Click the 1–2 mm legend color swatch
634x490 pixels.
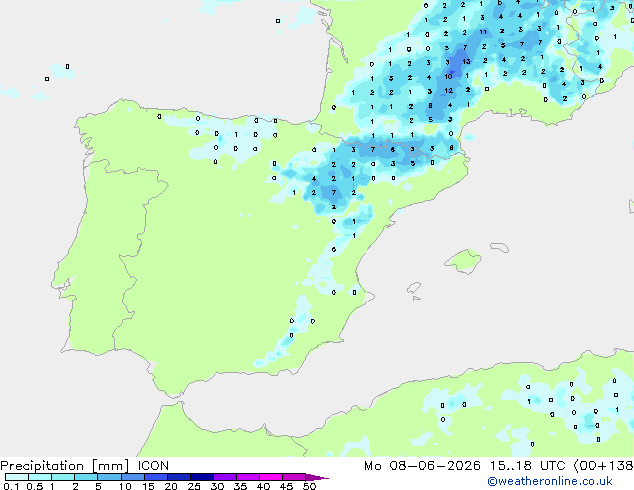click(x=63, y=477)
